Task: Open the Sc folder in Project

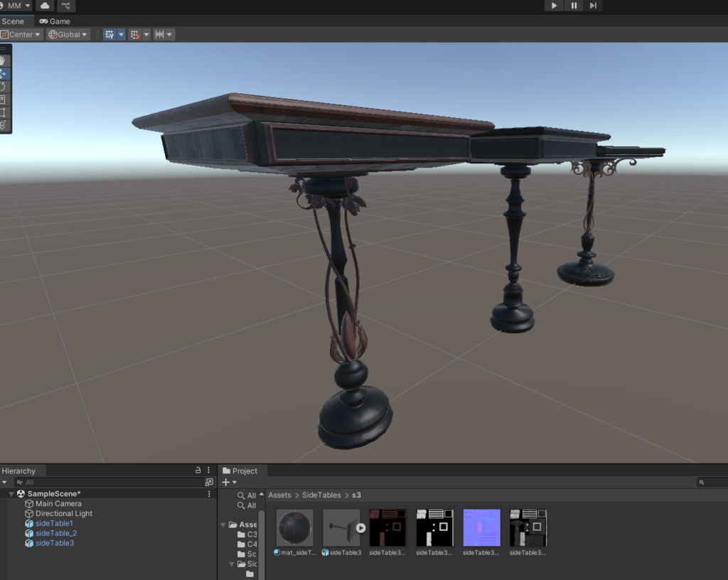Action: coord(247,554)
